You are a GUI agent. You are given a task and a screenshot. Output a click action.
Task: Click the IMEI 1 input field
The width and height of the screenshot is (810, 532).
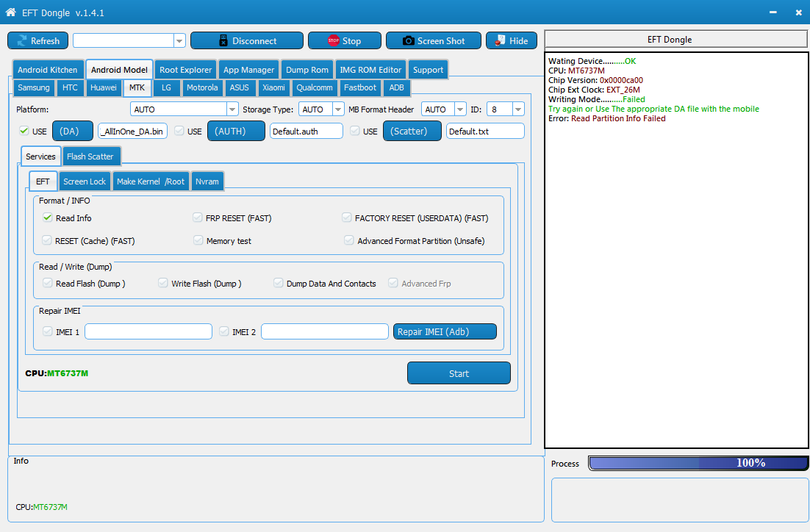[x=148, y=331]
